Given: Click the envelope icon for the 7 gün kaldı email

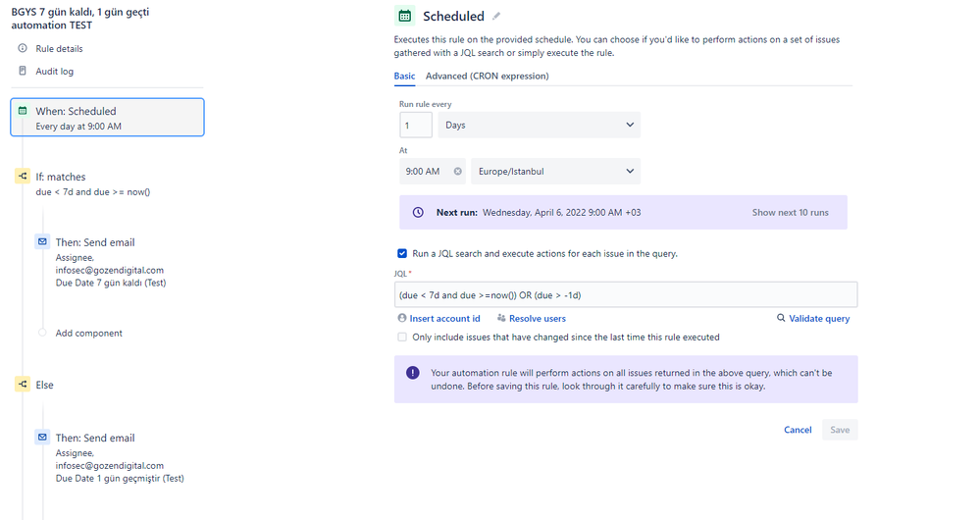Looking at the screenshot, I should (42, 241).
